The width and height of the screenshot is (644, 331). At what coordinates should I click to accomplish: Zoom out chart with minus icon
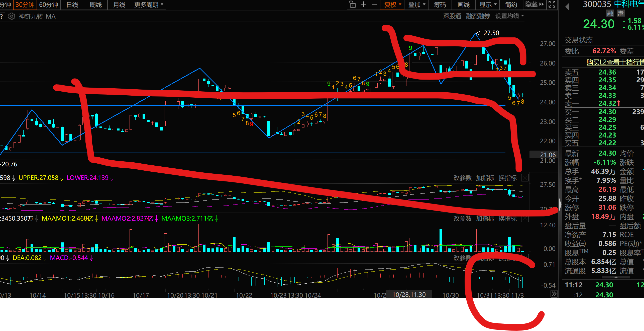click(x=374, y=5)
